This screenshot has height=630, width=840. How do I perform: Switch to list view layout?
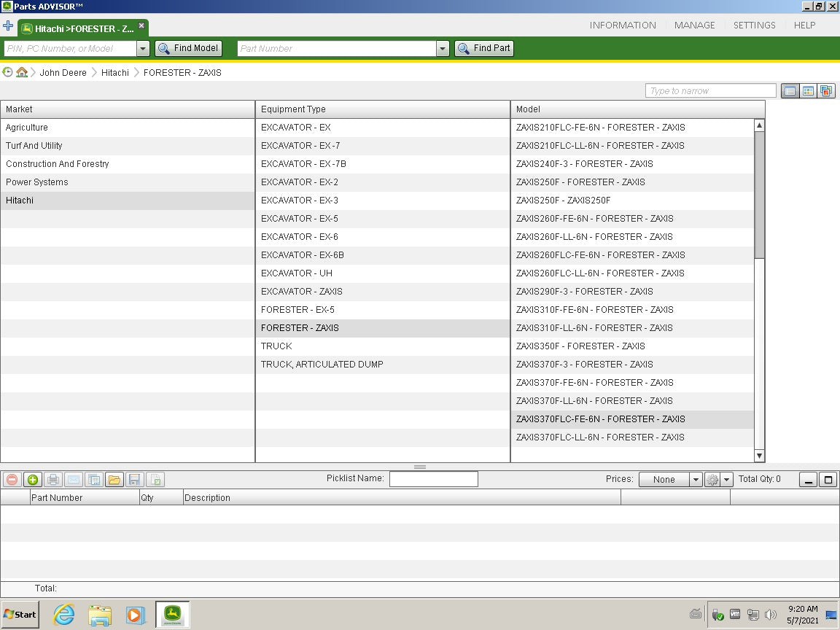pyautogui.click(x=790, y=91)
